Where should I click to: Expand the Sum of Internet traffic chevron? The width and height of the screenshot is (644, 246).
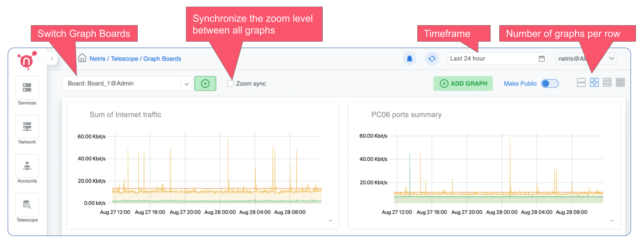(x=330, y=220)
